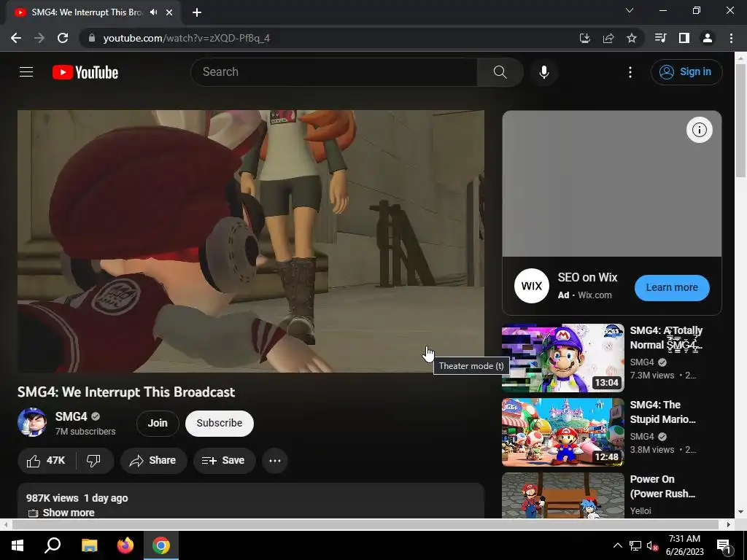Viewport: 747px width, 560px height.
Task: Open 'SMG4: The Stupid Mario' title
Action: pyautogui.click(x=662, y=412)
